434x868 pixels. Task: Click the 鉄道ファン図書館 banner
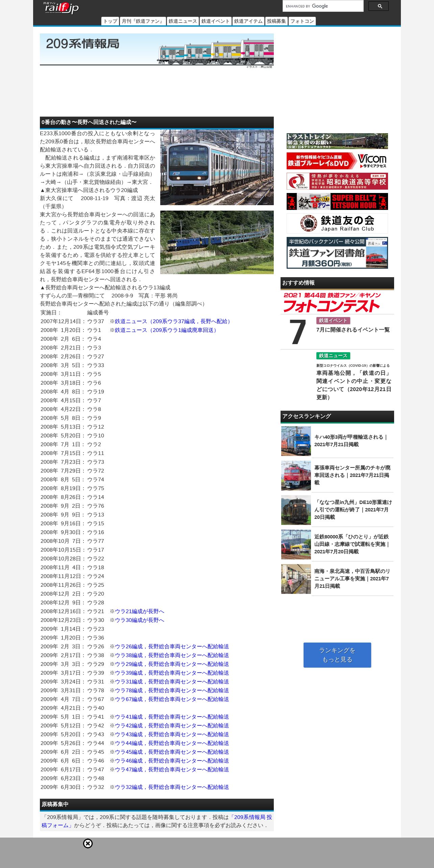tap(337, 253)
